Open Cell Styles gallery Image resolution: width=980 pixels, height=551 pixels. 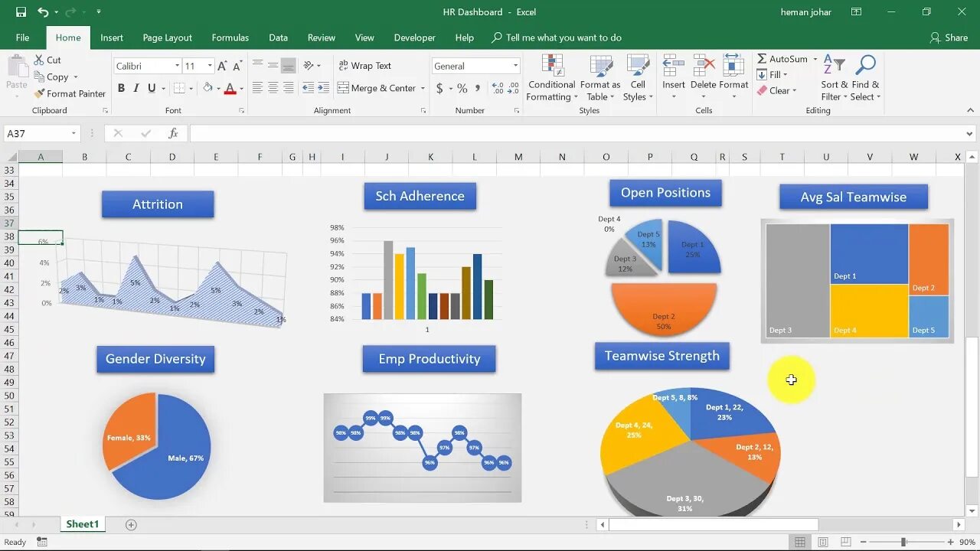coord(638,78)
